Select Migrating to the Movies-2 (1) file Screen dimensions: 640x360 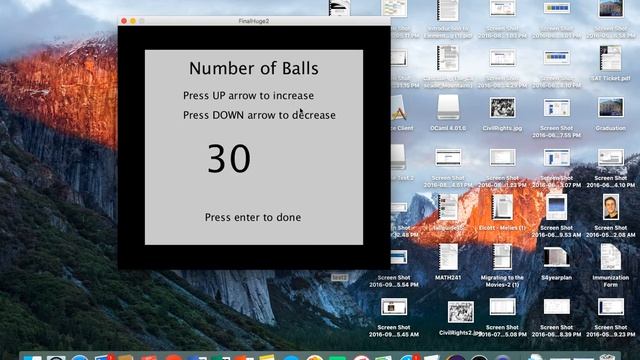coord(502,257)
